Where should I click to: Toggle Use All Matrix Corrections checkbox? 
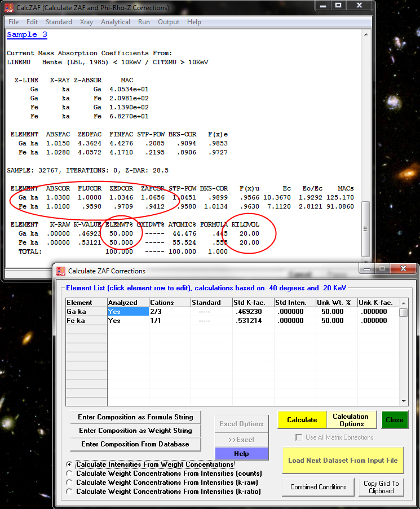[299, 437]
